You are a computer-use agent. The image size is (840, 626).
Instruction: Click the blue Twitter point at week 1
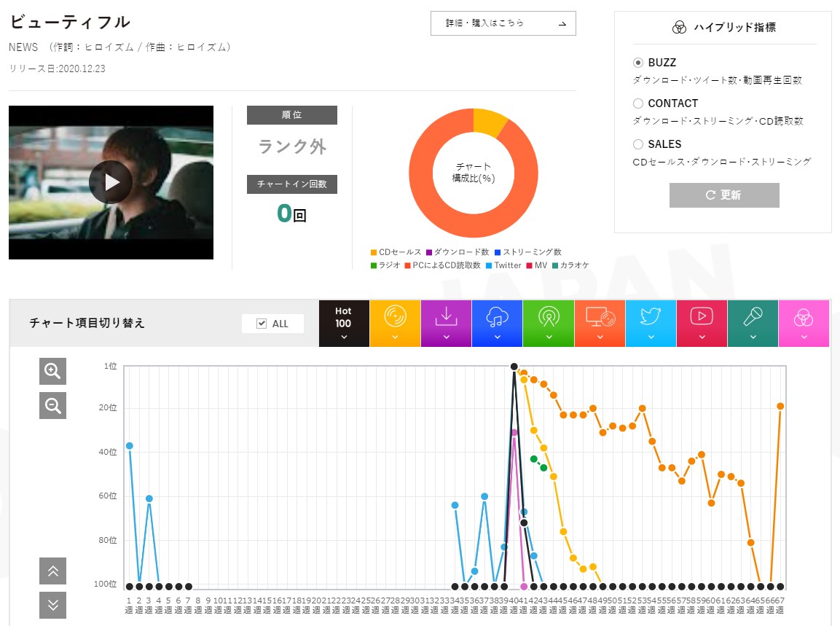coord(129,446)
